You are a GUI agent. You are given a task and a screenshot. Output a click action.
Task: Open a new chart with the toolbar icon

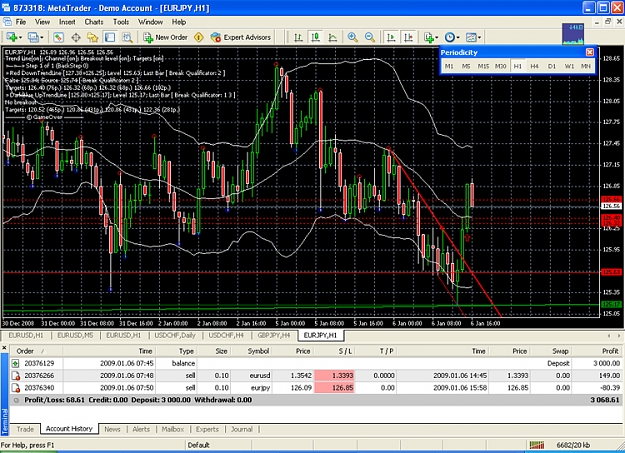click(x=11, y=37)
